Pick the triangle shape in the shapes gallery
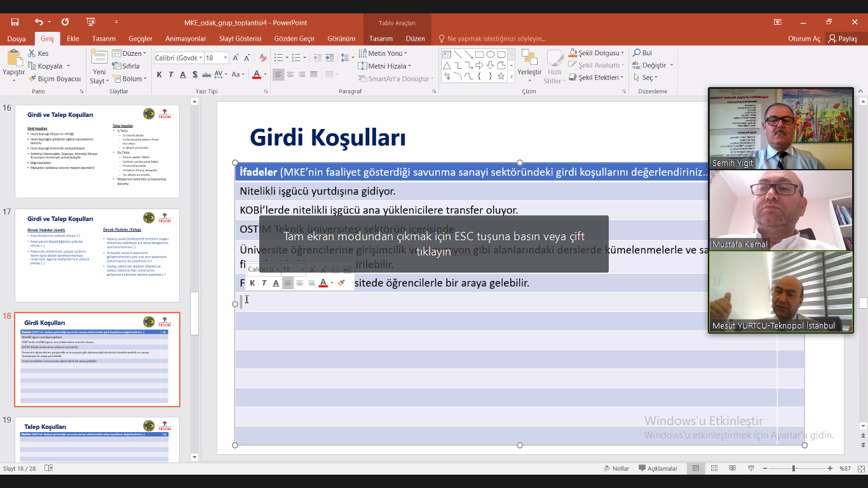 click(x=447, y=65)
